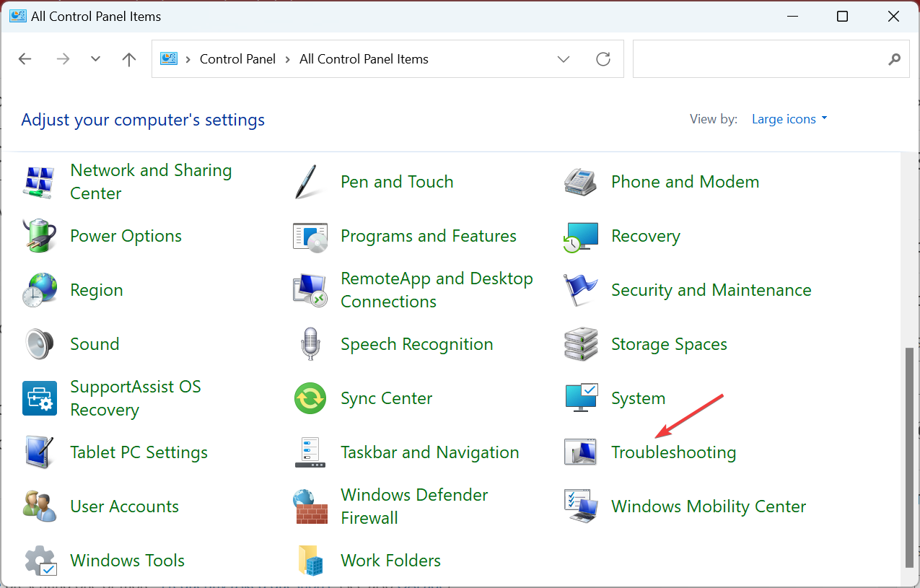This screenshot has height=588, width=920.
Task: Open the Taskbar and Navigation text link
Action: [430, 452]
